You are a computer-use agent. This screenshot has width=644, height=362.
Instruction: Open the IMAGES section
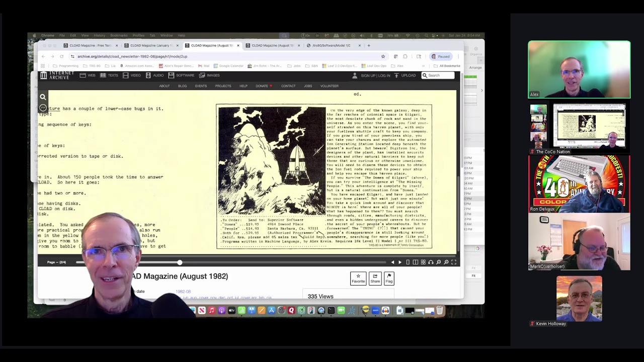coord(209,75)
